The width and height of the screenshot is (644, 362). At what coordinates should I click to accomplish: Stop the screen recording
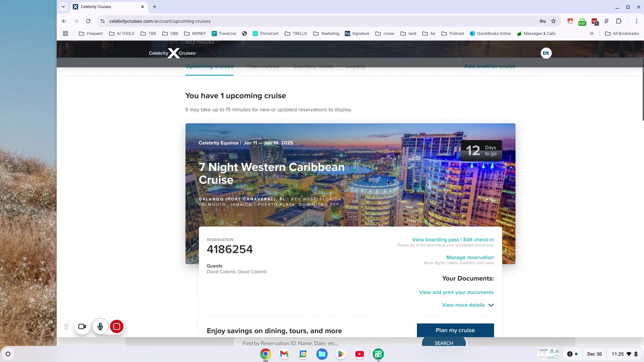click(x=117, y=326)
